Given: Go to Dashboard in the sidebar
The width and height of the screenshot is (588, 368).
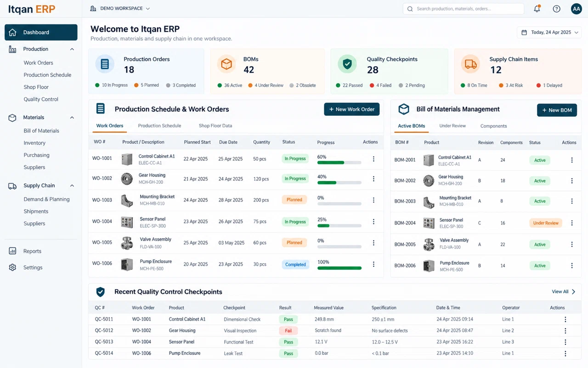Looking at the screenshot, I should tap(41, 32).
